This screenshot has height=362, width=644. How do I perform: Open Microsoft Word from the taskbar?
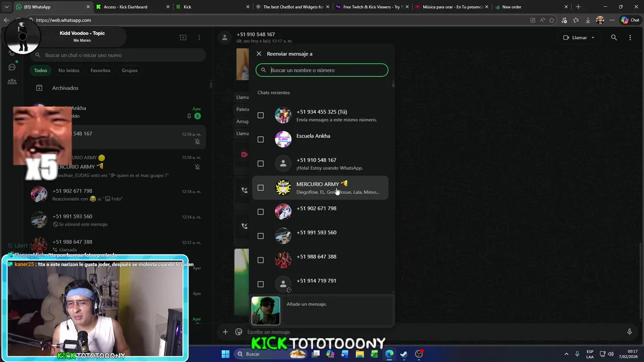tap(345, 354)
